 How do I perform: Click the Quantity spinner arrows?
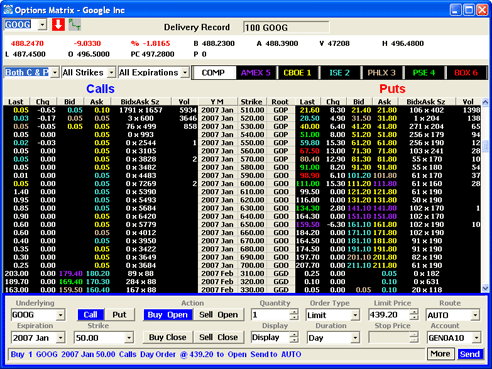point(294,315)
